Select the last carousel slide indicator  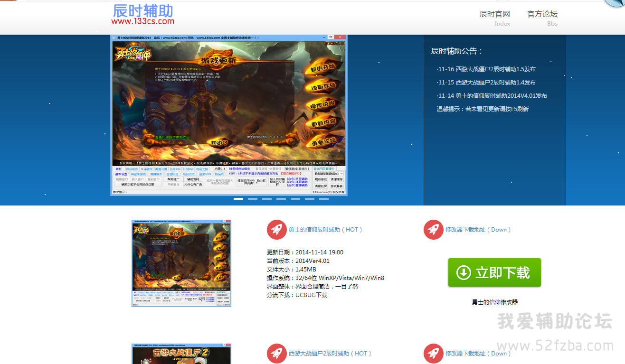(x=324, y=199)
